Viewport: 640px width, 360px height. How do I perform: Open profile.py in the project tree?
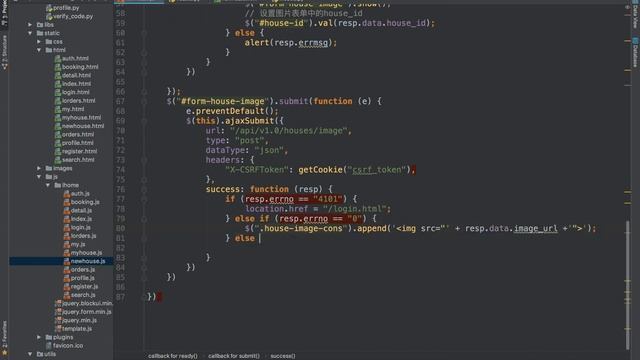tap(62, 8)
